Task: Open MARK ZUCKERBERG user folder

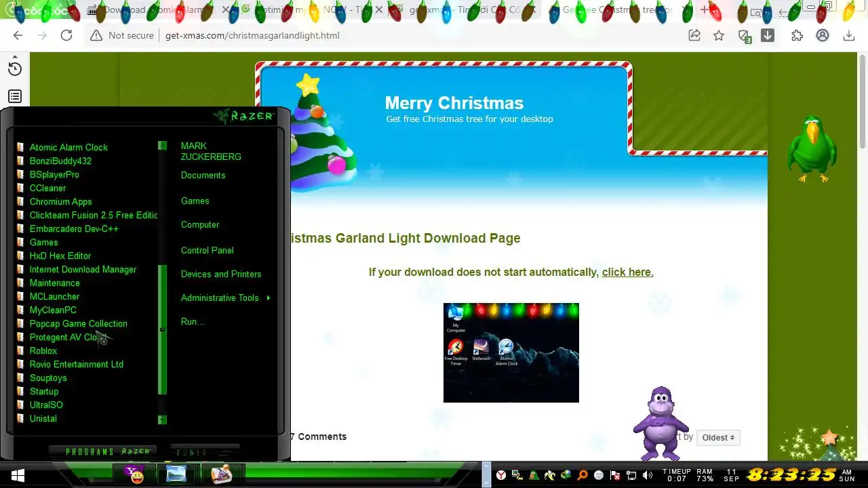Action: [211, 151]
